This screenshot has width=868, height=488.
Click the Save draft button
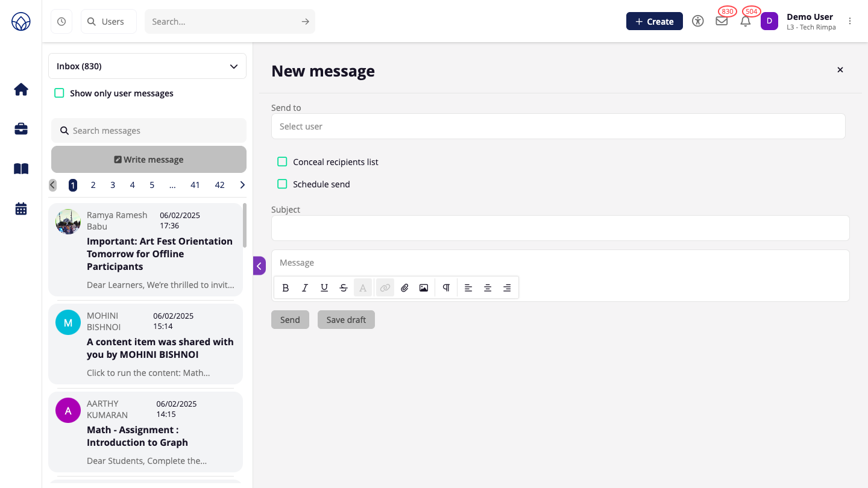tap(346, 320)
